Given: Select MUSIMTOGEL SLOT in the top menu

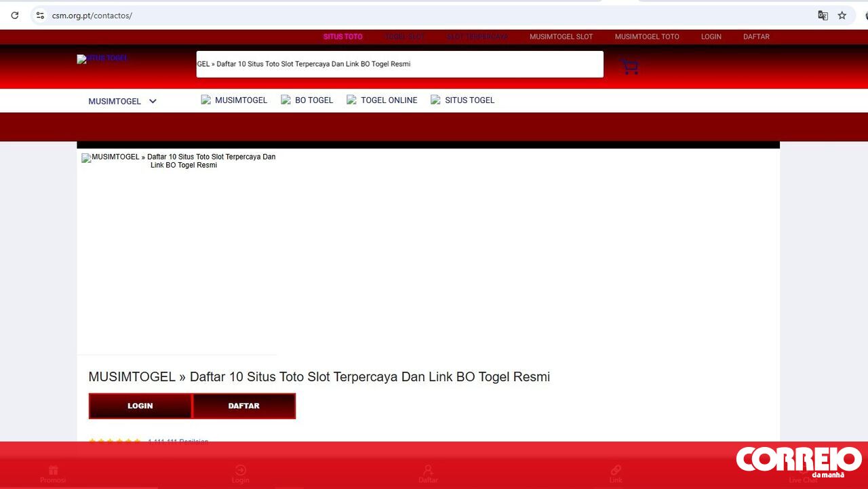Looking at the screenshot, I should 561,37.
